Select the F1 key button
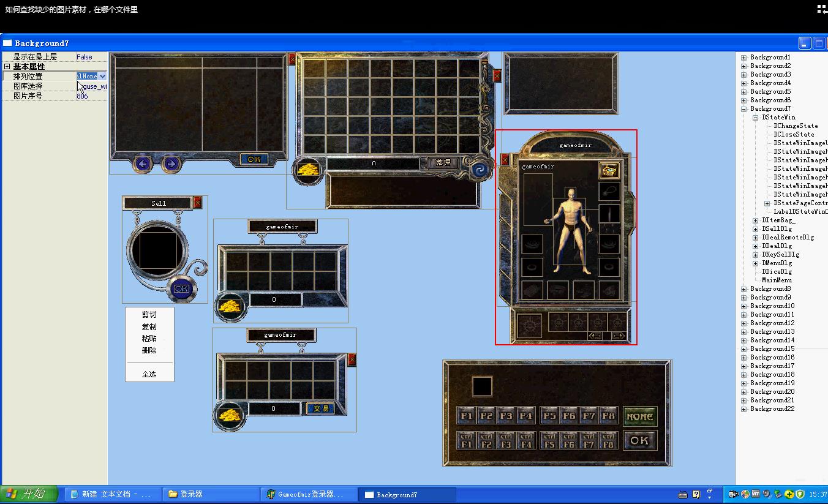Viewport: 828px width, 504px height. coord(467,416)
